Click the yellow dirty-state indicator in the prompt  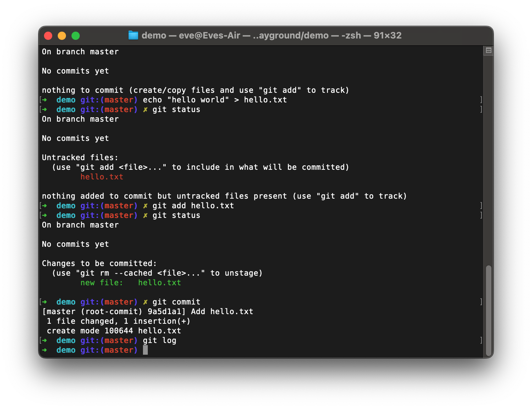(x=145, y=301)
